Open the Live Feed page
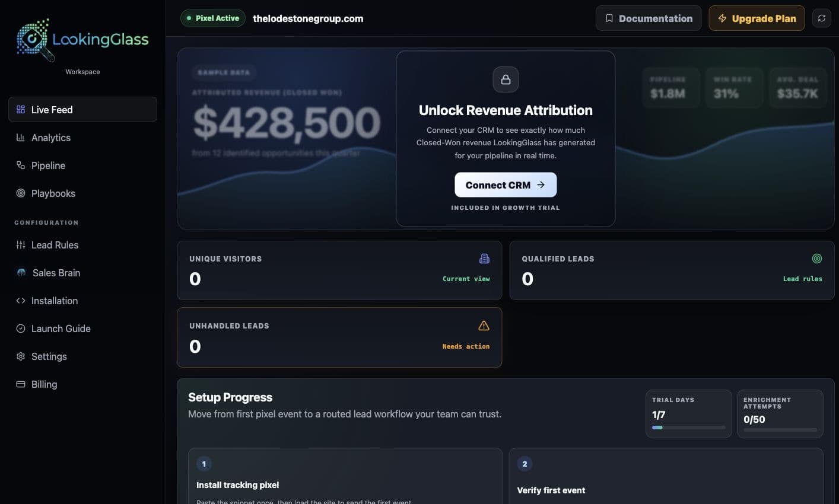 pos(82,110)
